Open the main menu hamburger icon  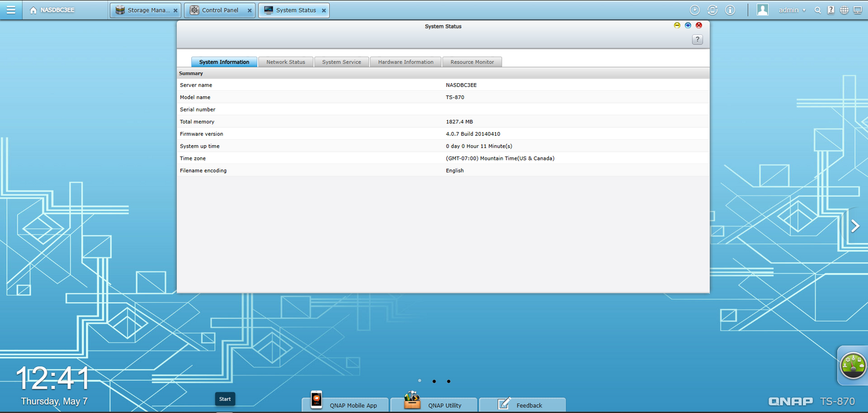(x=11, y=10)
